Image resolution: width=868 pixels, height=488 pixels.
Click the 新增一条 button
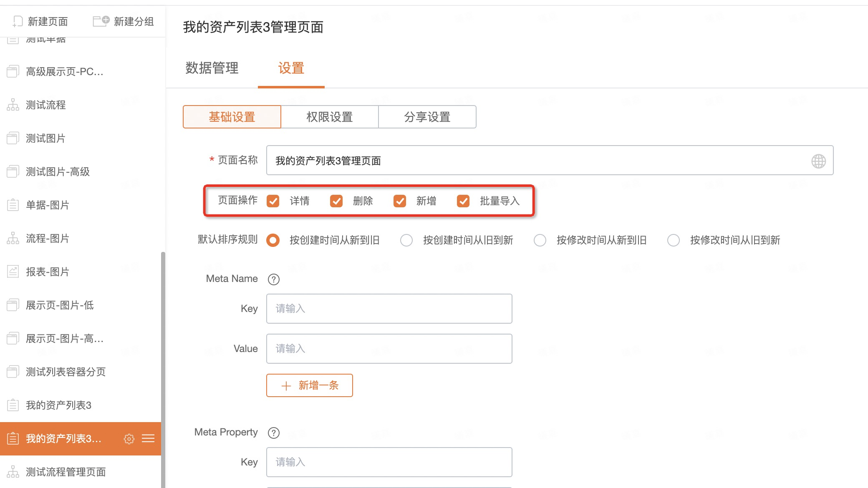pyautogui.click(x=310, y=385)
